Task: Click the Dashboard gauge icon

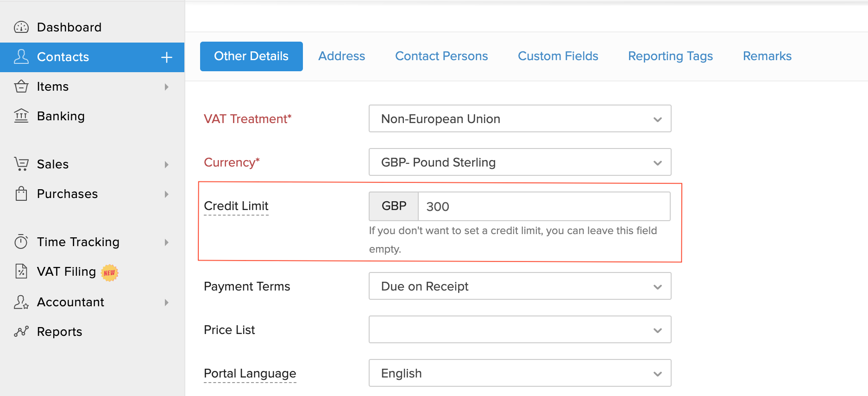Action: coord(21,27)
